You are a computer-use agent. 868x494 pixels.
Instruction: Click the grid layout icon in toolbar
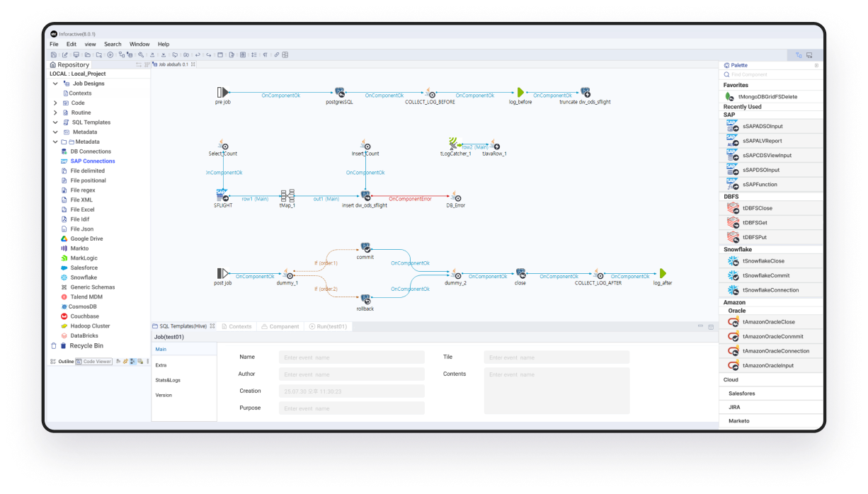point(285,54)
